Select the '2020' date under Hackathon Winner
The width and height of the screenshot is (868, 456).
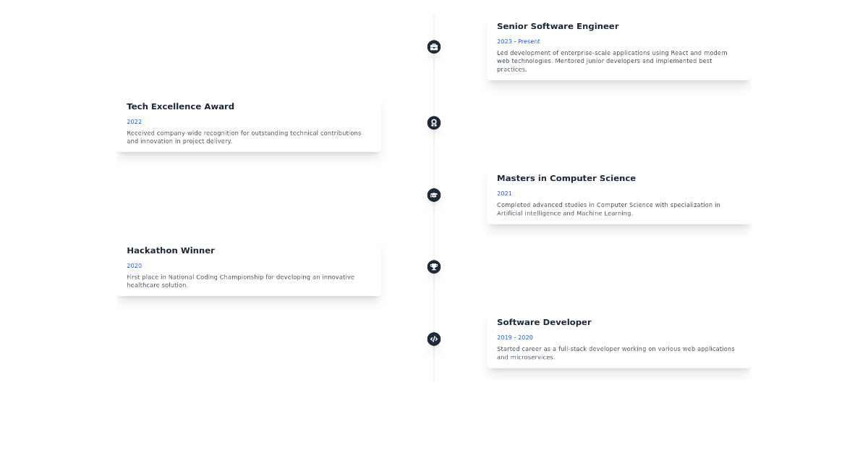pos(134,266)
